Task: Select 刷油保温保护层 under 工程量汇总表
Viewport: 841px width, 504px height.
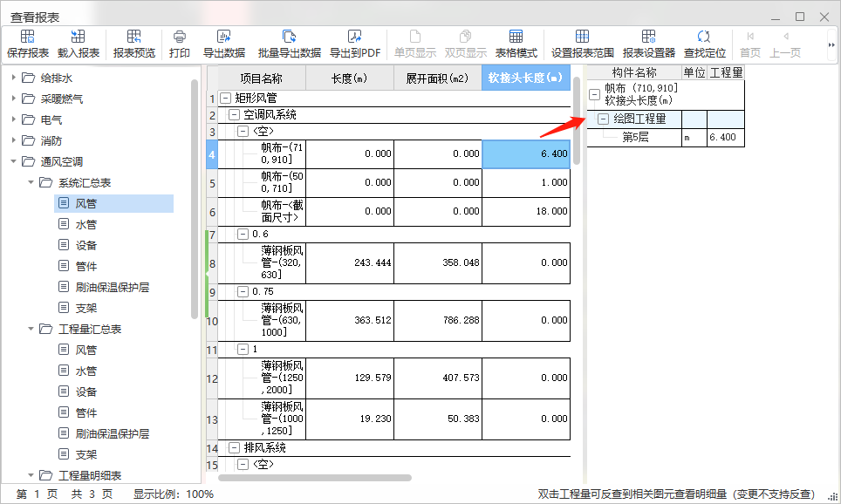Action: click(113, 433)
